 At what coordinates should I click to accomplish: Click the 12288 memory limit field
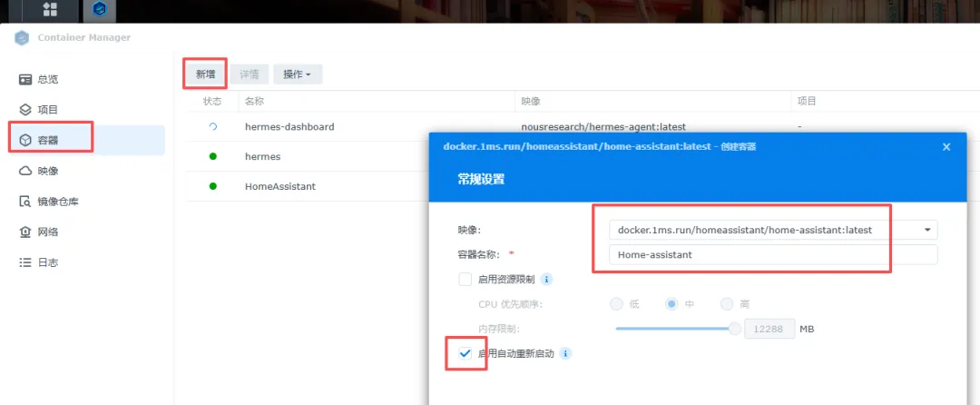tap(769, 329)
